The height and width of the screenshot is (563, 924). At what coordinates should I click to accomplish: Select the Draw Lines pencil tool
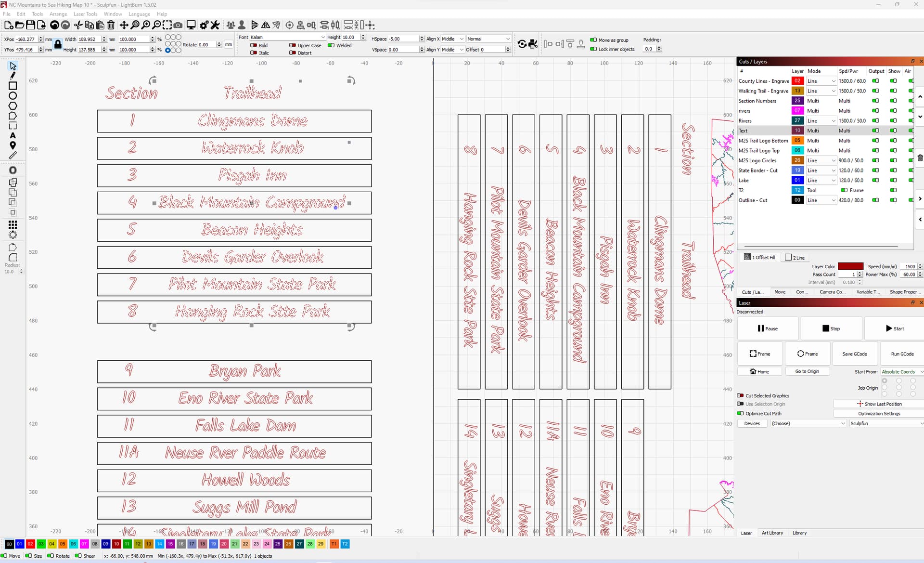13,76
